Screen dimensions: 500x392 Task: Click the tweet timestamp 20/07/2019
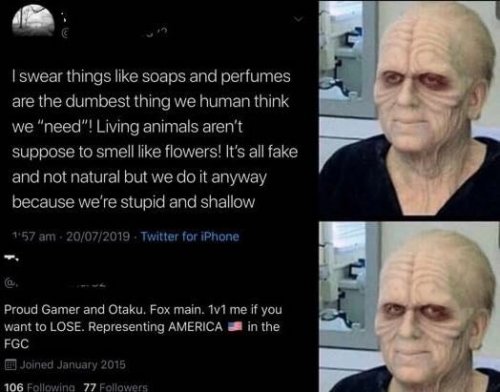point(98,236)
